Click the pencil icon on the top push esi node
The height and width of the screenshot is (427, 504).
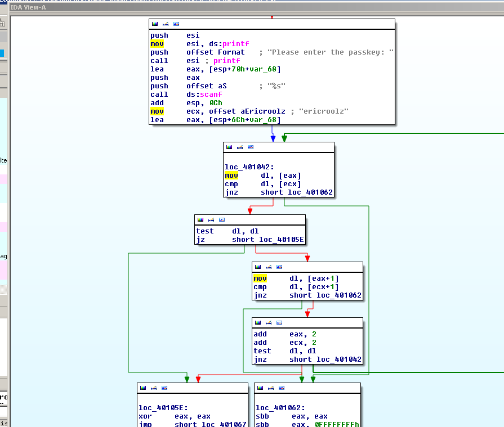[165, 24]
